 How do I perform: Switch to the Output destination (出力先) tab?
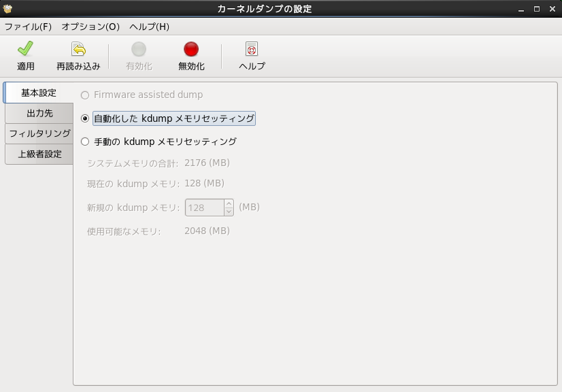coord(39,113)
